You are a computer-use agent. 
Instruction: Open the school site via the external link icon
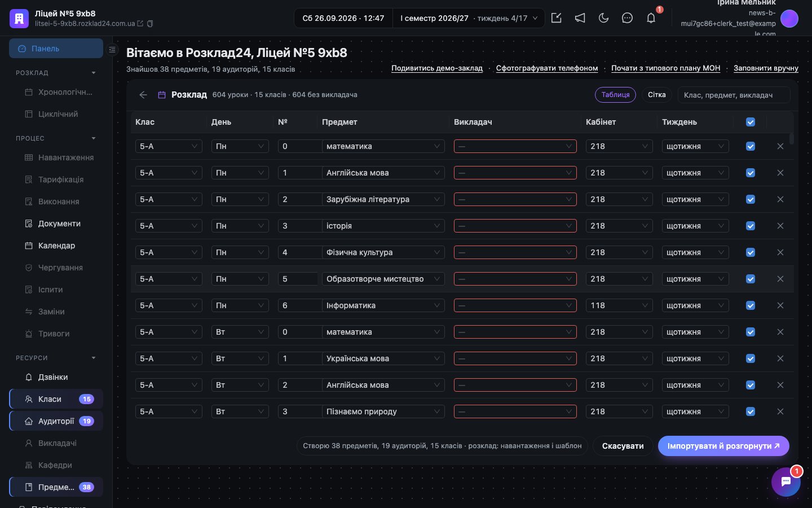coord(140,24)
